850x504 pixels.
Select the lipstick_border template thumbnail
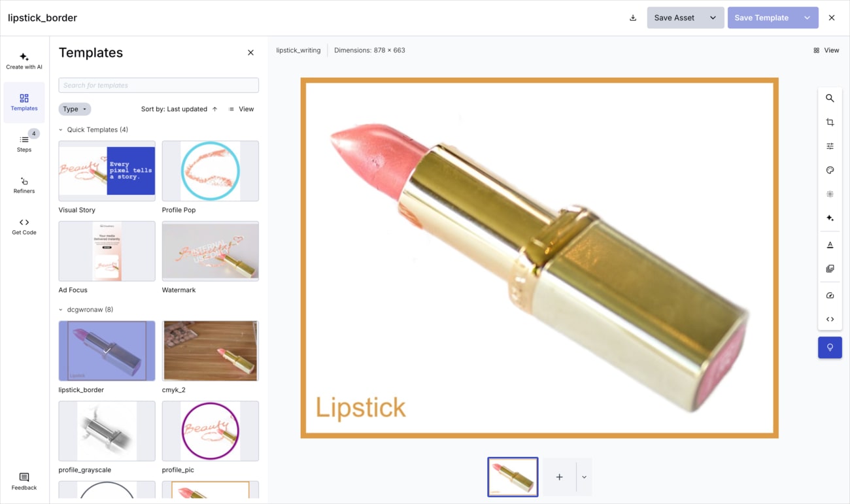tap(107, 351)
